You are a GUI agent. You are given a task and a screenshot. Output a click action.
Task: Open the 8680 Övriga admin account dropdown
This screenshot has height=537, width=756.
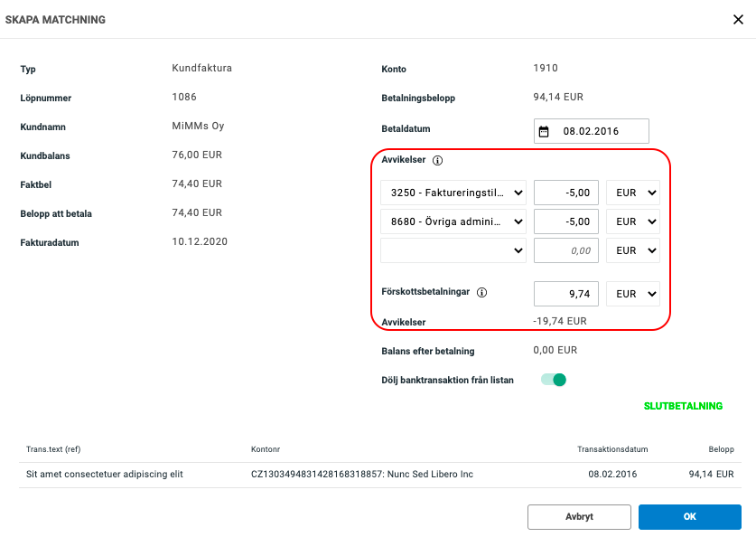pyautogui.click(x=453, y=221)
